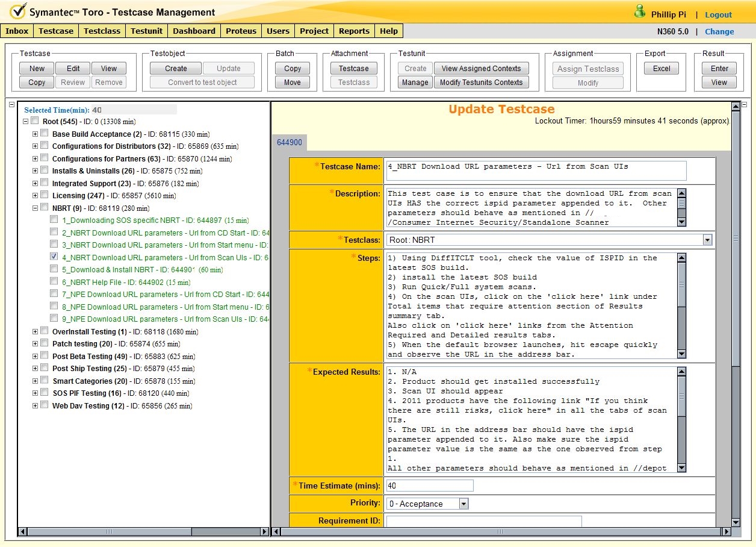This screenshot has width=756, height=547.
Task: Tick the Licensing (247) folder checkbox
Action: click(45, 195)
